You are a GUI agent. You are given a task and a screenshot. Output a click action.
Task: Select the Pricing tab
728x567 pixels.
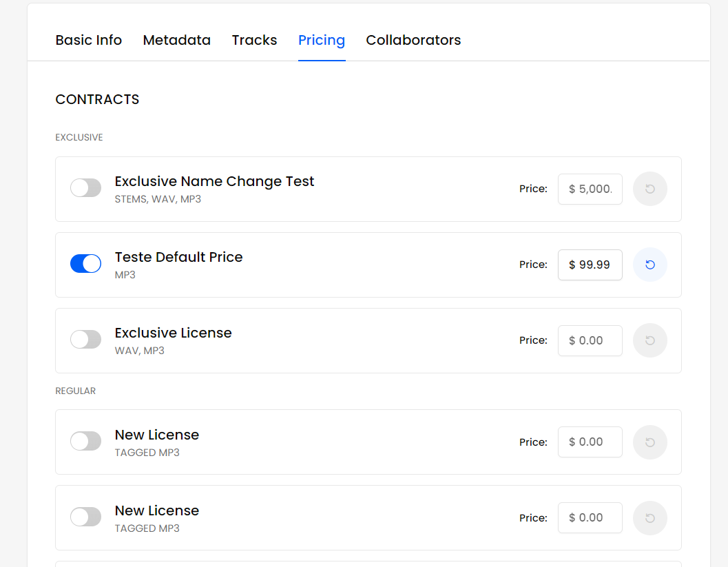(321, 40)
